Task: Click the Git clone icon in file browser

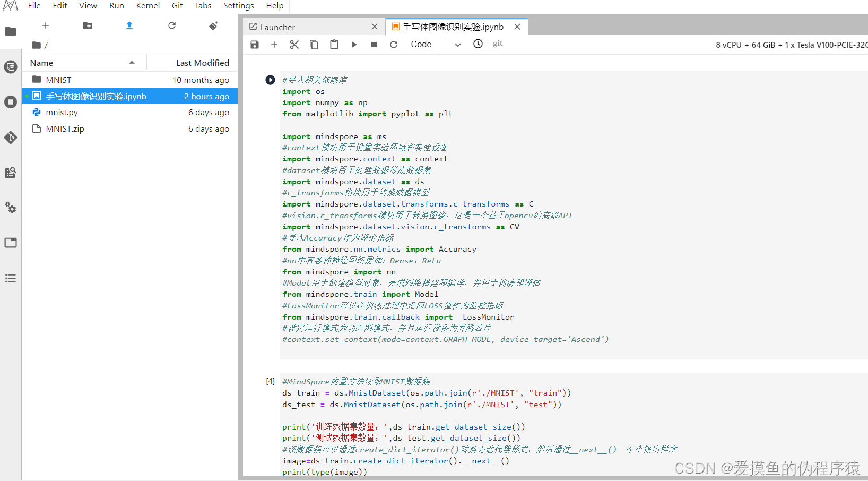Action: point(213,25)
